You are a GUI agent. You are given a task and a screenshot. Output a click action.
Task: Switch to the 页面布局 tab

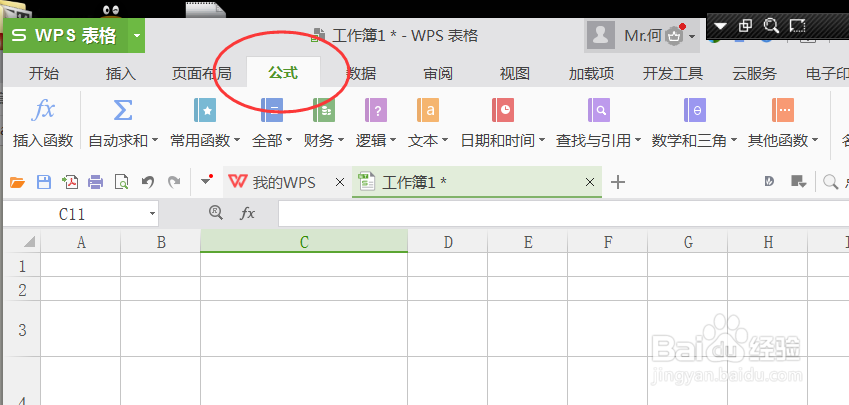(x=201, y=74)
